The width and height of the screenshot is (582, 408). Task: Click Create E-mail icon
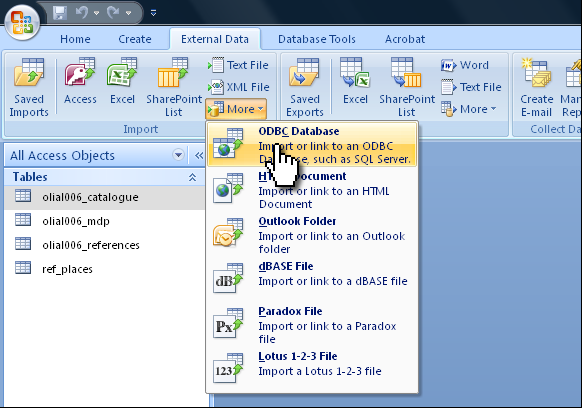pyautogui.click(x=537, y=87)
